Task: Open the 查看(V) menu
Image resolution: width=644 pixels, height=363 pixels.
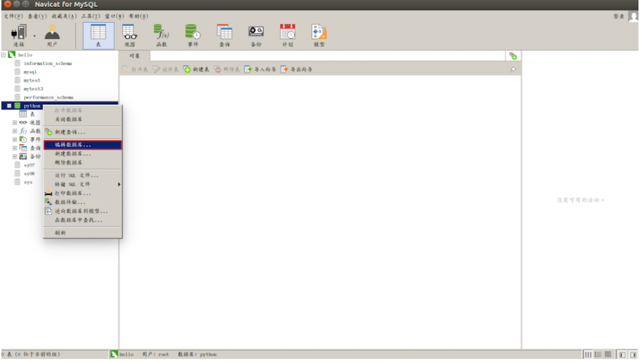Action: [37, 16]
